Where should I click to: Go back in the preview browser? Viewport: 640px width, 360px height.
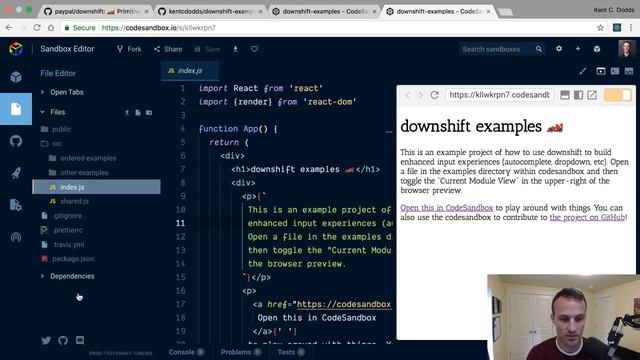407,95
